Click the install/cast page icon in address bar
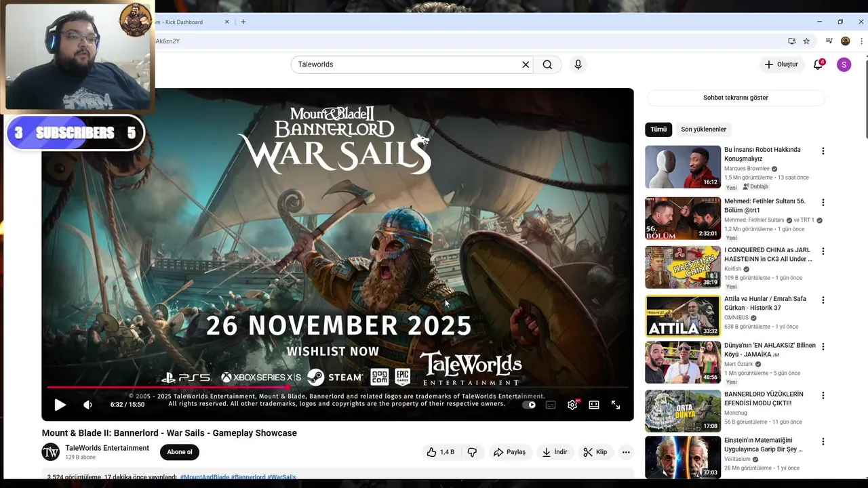 (791, 41)
